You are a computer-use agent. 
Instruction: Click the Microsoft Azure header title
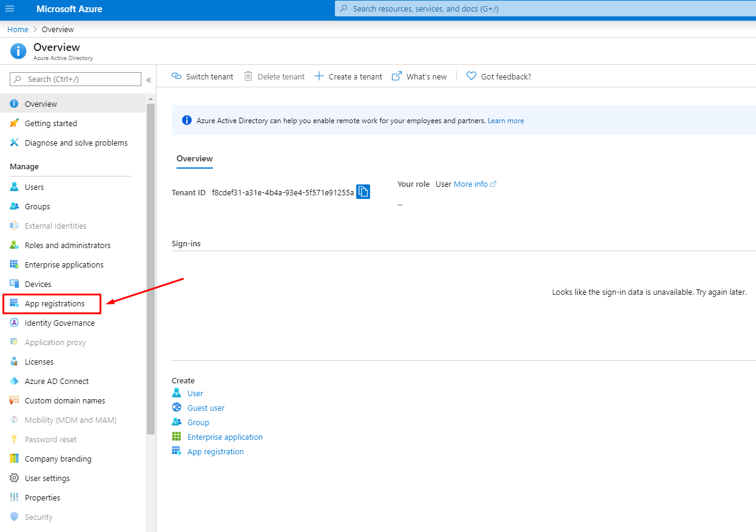tap(69, 9)
